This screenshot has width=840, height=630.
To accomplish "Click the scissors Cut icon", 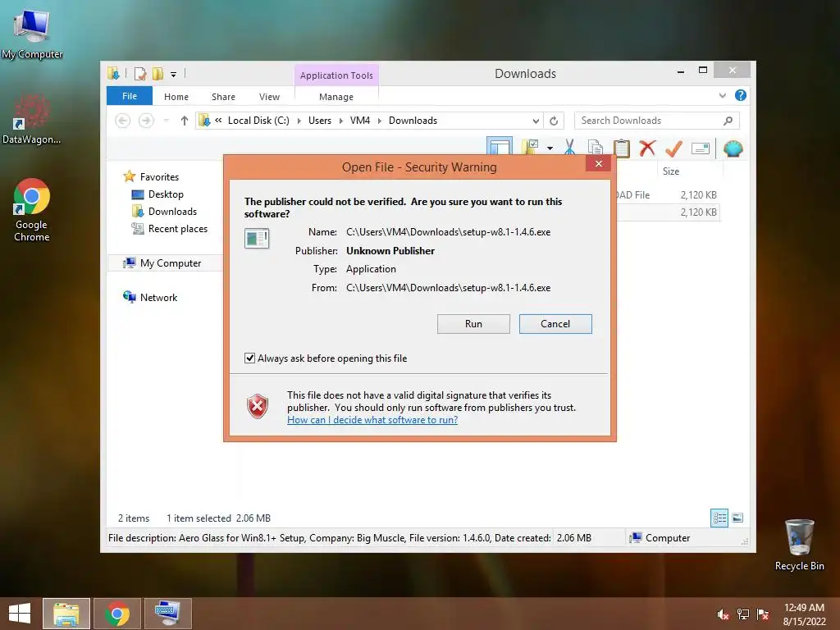I will (569, 148).
